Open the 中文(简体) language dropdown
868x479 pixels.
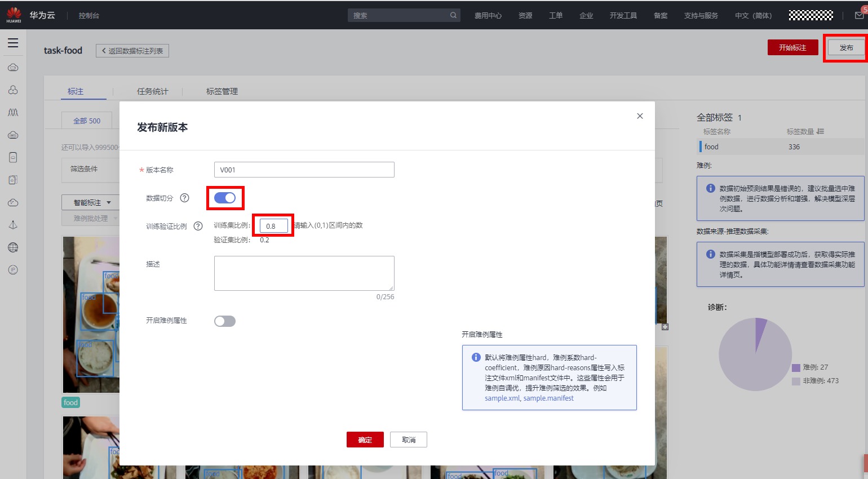click(x=753, y=15)
